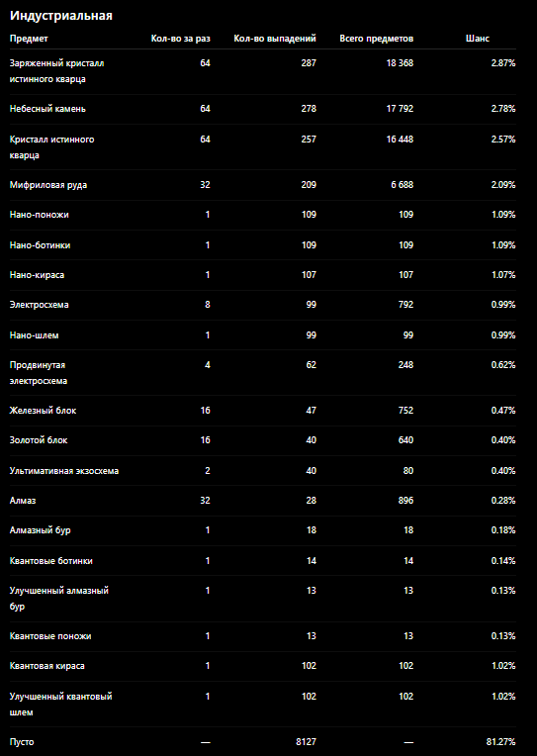Viewport: 537px width, 756px height.
Task: Click the 'Предмет' column header
Action: click(29, 39)
